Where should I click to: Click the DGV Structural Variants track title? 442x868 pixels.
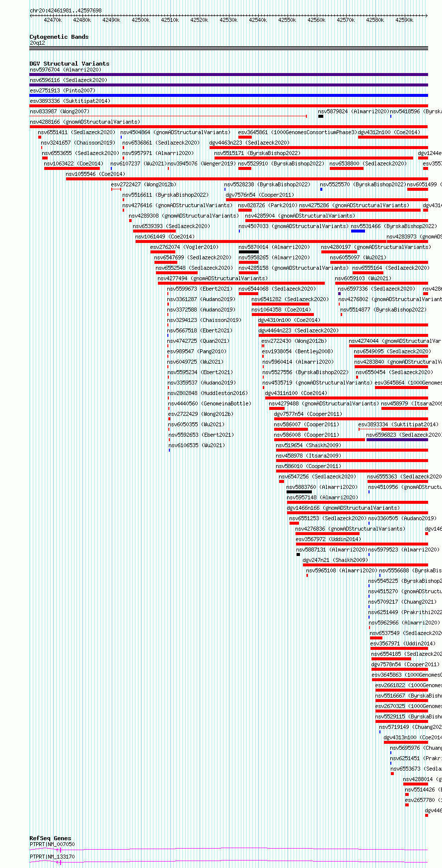[69, 64]
